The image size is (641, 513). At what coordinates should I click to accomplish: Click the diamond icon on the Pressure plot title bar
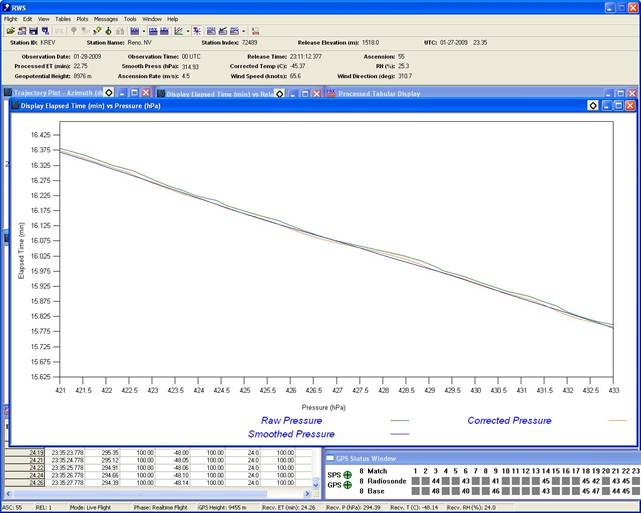tap(593, 105)
